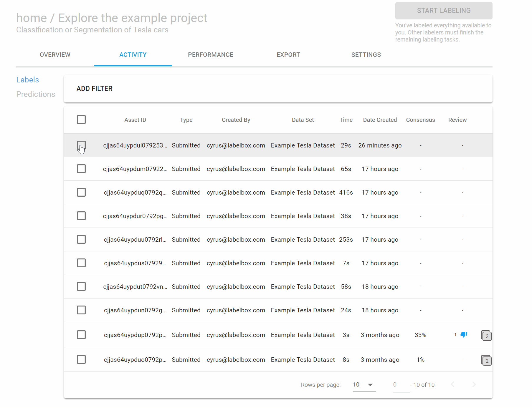Toggle the select-all checkbox in the table header

pos(81,120)
